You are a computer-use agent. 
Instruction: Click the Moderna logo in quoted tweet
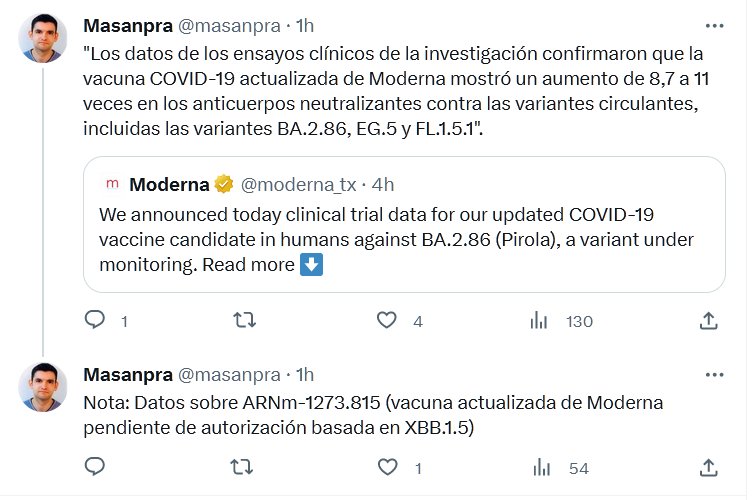112,184
